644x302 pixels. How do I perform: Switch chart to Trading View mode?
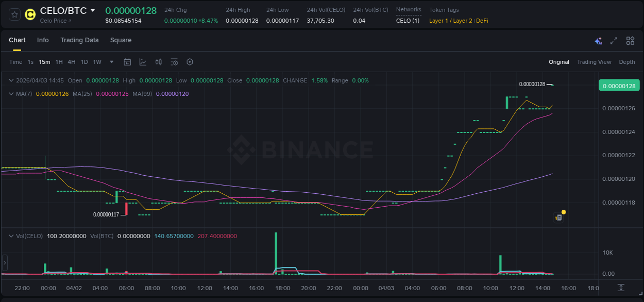click(594, 62)
